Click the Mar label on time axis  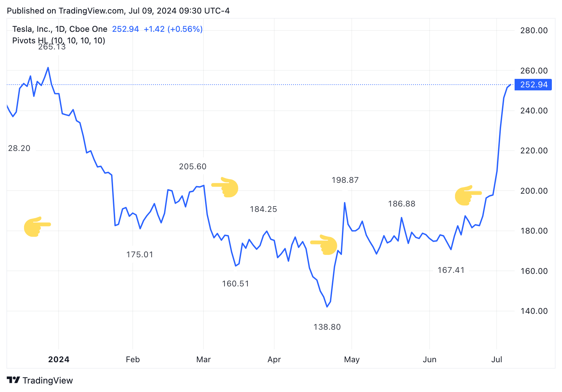pyautogui.click(x=203, y=360)
